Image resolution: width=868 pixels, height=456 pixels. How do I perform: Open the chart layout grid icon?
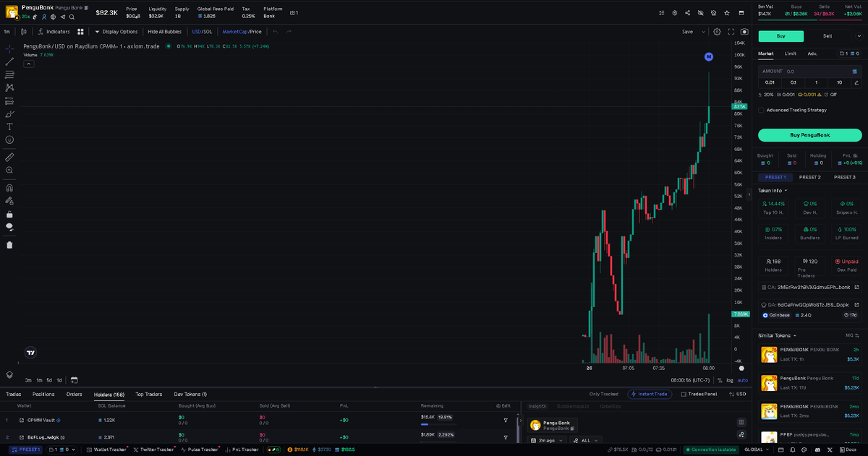(80, 32)
